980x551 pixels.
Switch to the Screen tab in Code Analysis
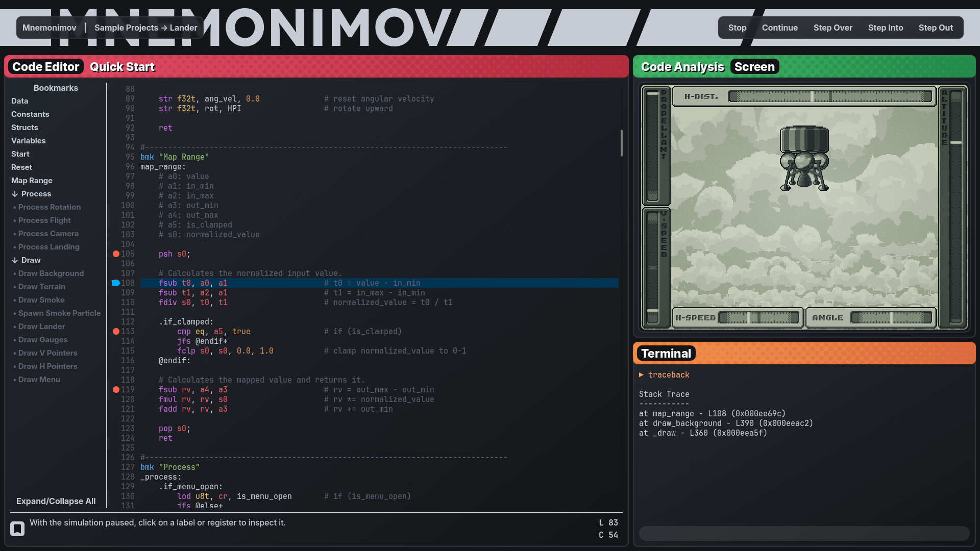[x=754, y=66]
